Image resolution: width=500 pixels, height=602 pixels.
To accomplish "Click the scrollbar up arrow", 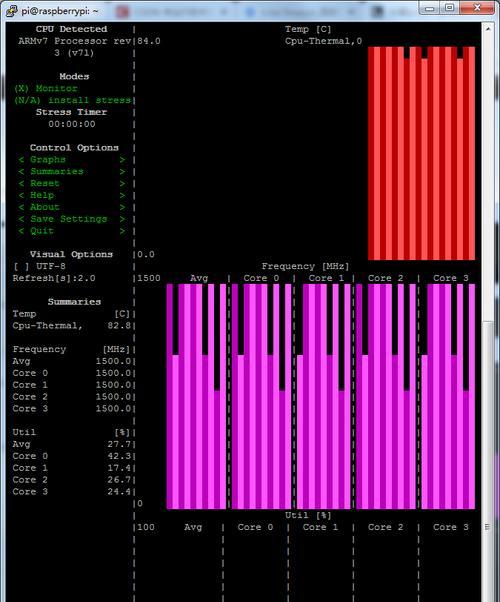I will [487, 29].
